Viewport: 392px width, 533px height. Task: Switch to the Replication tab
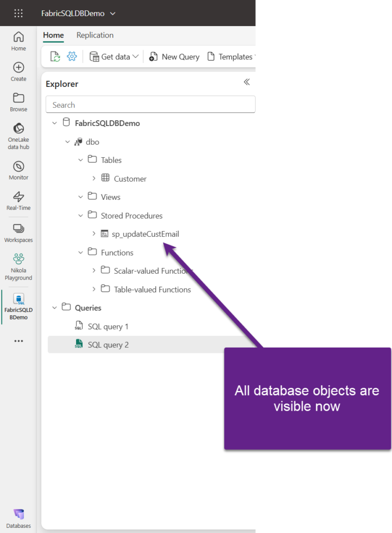pyautogui.click(x=95, y=35)
